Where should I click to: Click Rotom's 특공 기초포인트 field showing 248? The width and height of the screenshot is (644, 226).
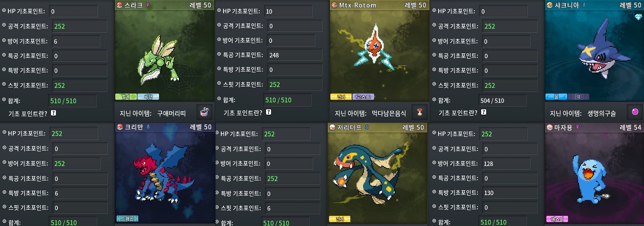(x=294, y=55)
